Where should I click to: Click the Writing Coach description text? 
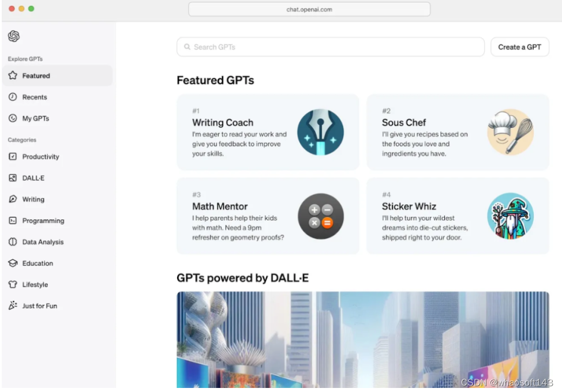click(x=239, y=144)
